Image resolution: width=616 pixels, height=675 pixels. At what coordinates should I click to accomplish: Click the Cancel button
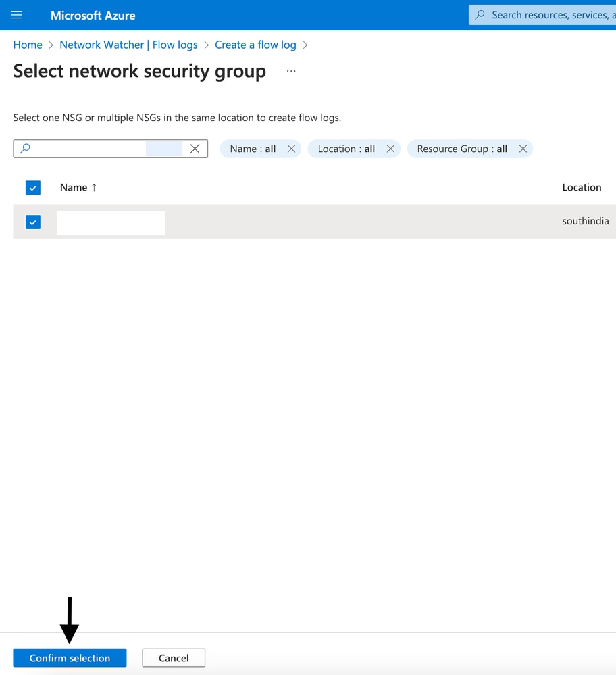click(174, 658)
